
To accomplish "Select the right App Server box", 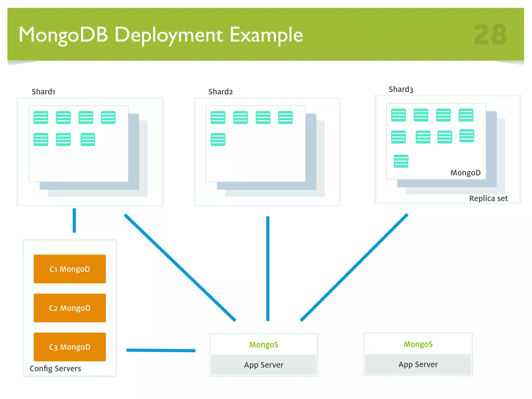I will (x=418, y=364).
